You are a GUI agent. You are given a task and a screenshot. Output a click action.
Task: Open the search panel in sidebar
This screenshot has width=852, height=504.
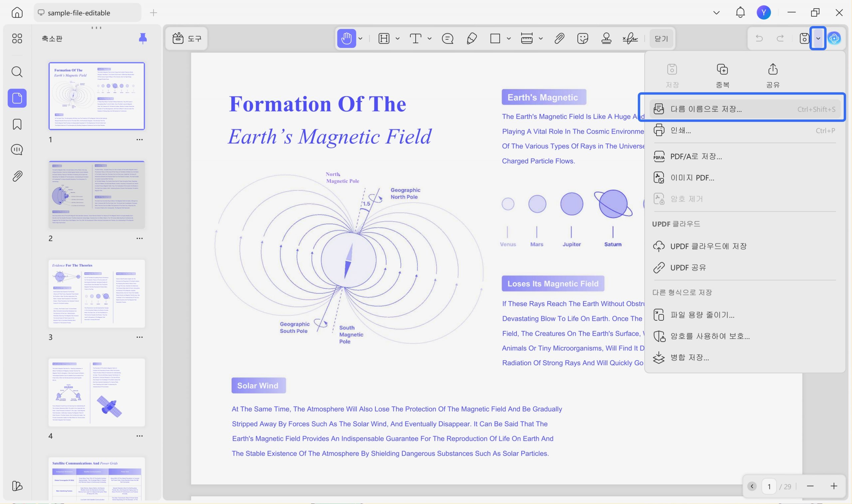coord(17,72)
